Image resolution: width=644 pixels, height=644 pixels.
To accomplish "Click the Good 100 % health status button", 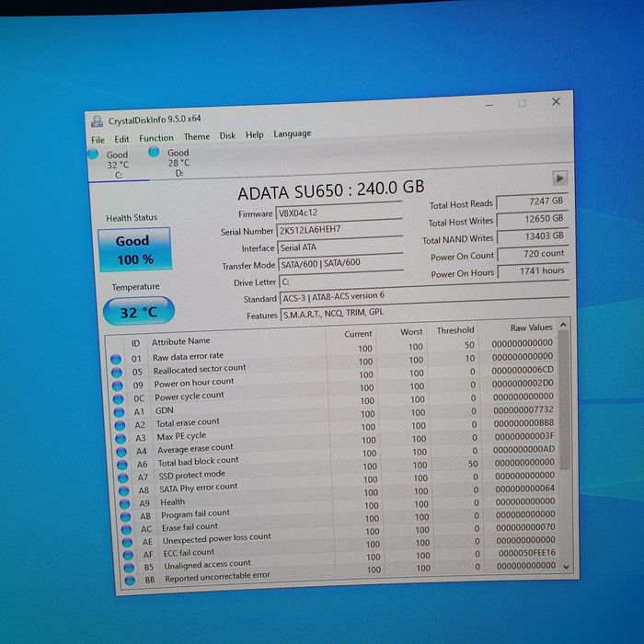I will click(x=134, y=249).
